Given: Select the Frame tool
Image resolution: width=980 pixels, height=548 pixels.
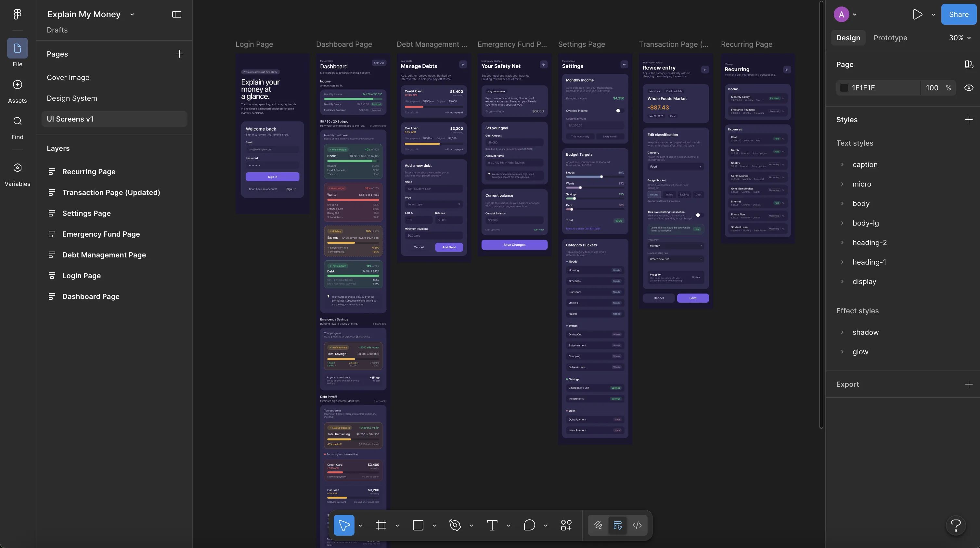Looking at the screenshot, I should [381, 525].
